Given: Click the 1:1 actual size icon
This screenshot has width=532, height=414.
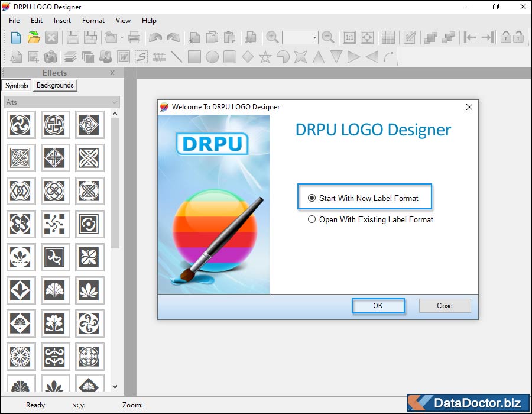Looking at the screenshot, I should (x=349, y=37).
